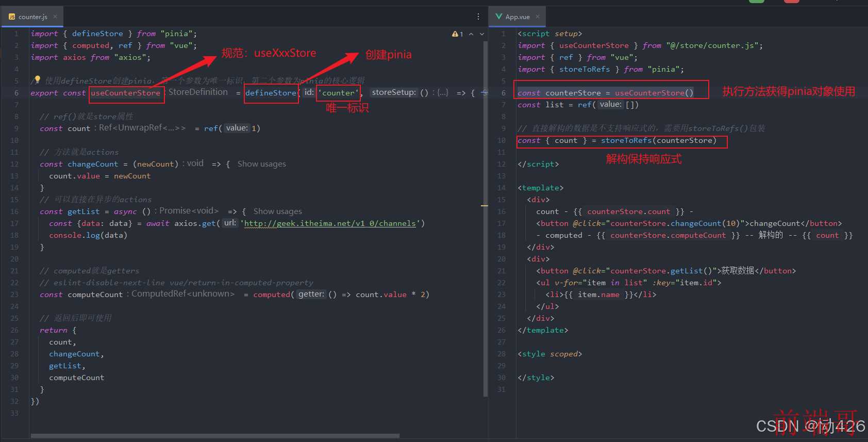This screenshot has width=868, height=442.
Task: Click storeToRefs(counterStore) on App.vue line 10
Action: coord(659,140)
